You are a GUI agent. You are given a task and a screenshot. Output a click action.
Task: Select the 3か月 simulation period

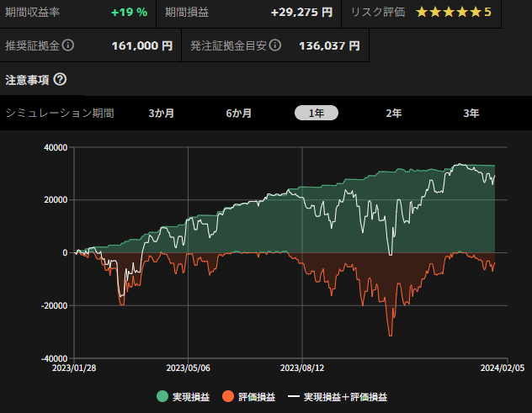161,113
